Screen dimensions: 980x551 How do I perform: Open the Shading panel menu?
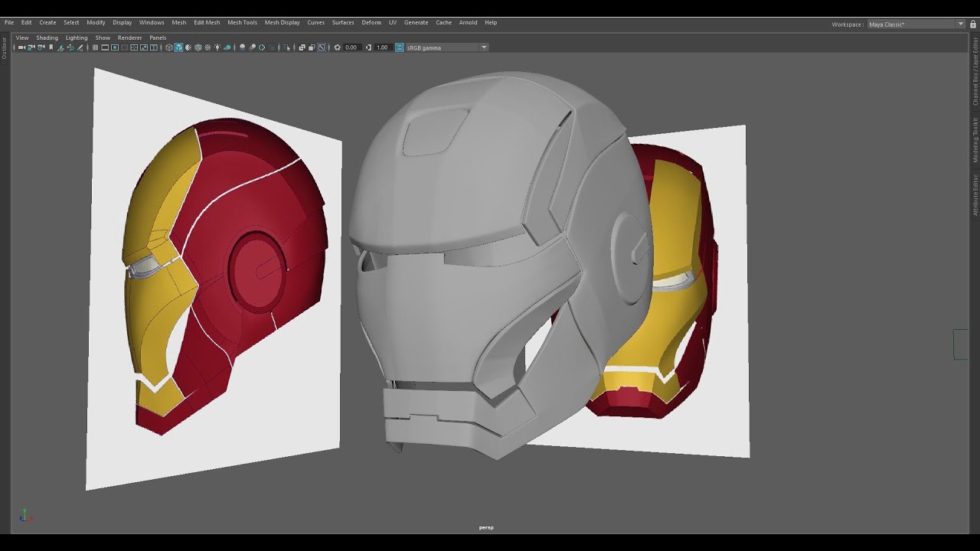click(x=47, y=37)
